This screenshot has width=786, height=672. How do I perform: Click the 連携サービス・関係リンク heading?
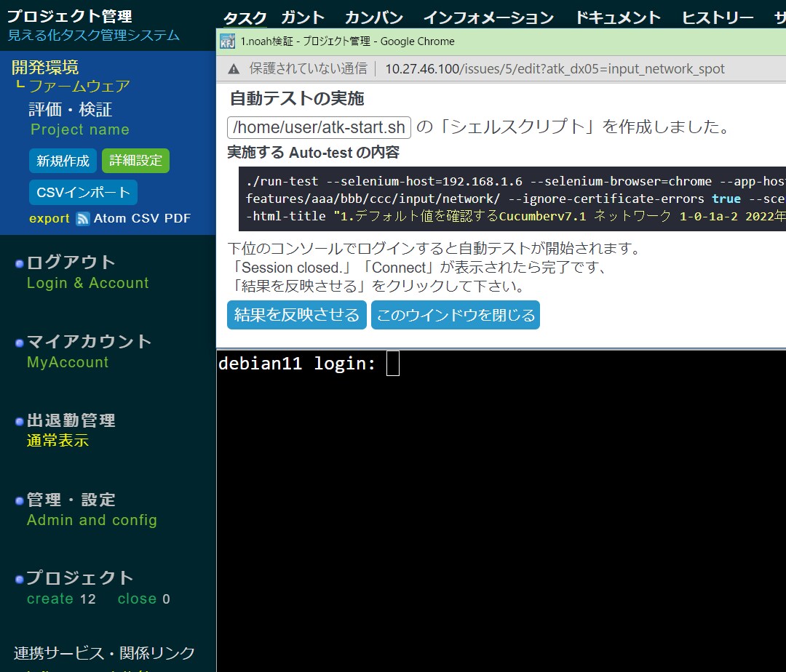[104, 653]
